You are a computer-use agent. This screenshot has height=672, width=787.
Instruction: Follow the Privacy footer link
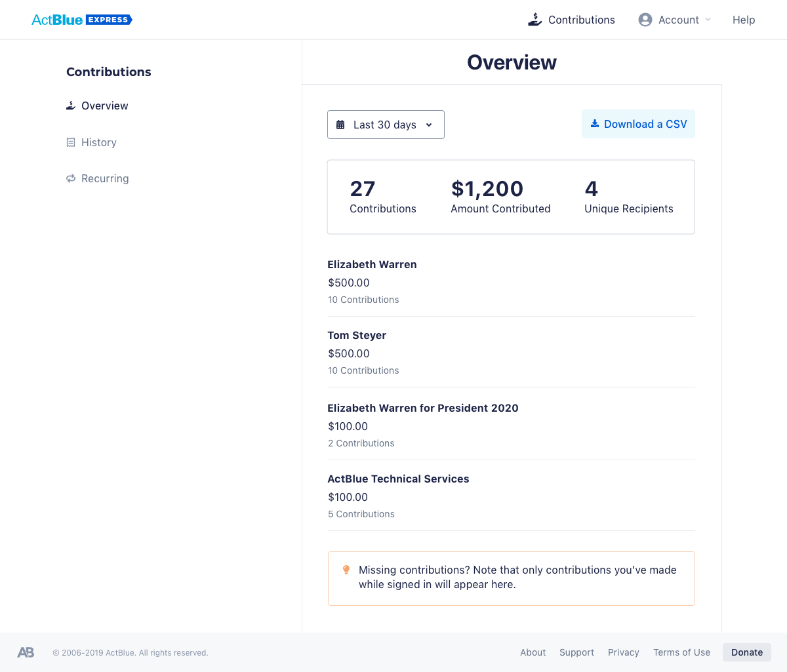click(x=623, y=652)
